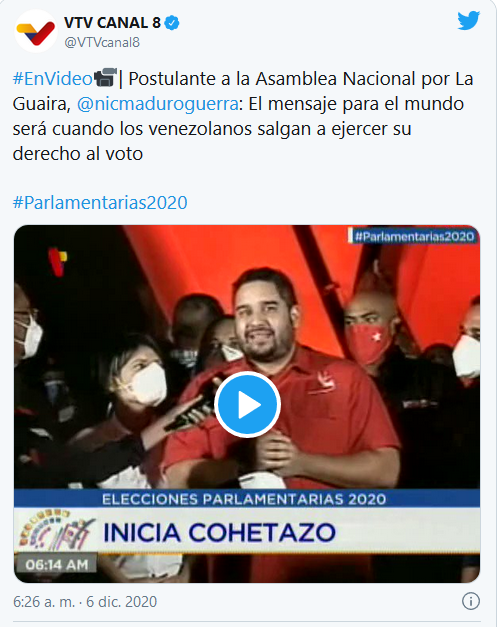Click the video camera emoji
This screenshot has height=627, width=497.
tap(105, 78)
